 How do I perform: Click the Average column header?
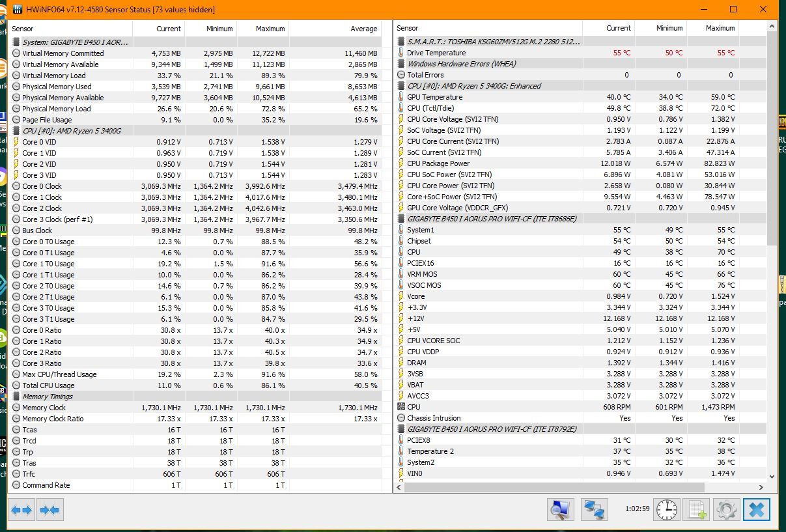click(x=335, y=29)
